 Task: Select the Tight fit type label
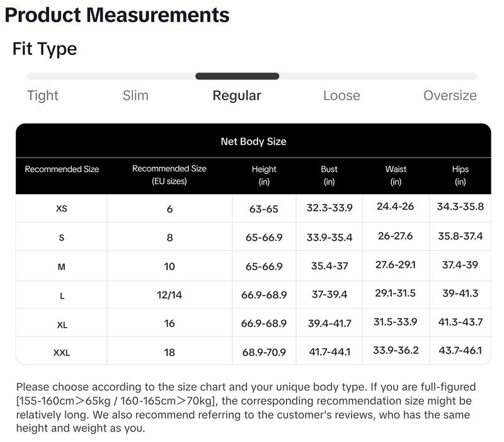click(x=42, y=96)
